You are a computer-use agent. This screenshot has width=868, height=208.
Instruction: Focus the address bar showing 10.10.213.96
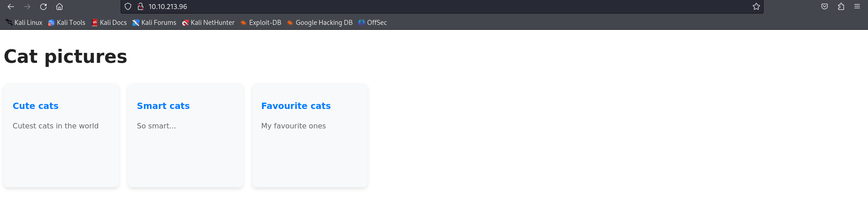tap(407, 7)
